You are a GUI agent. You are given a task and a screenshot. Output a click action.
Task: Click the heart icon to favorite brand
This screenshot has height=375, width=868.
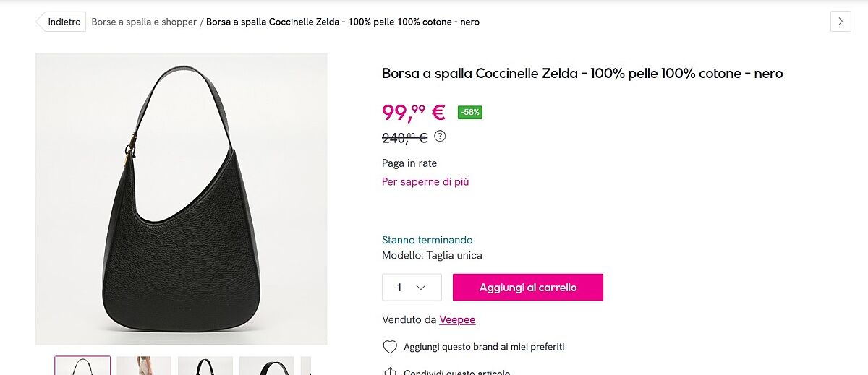[x=390, y=347]
